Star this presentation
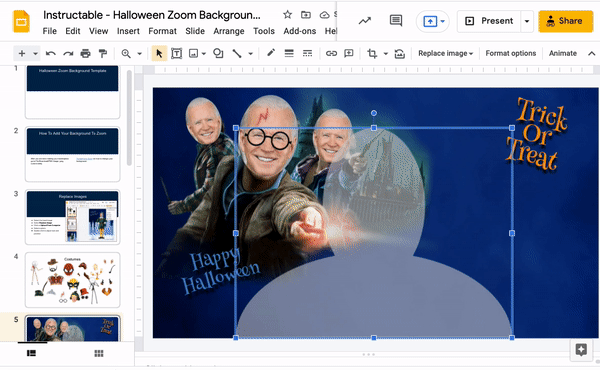 point(287,15)
